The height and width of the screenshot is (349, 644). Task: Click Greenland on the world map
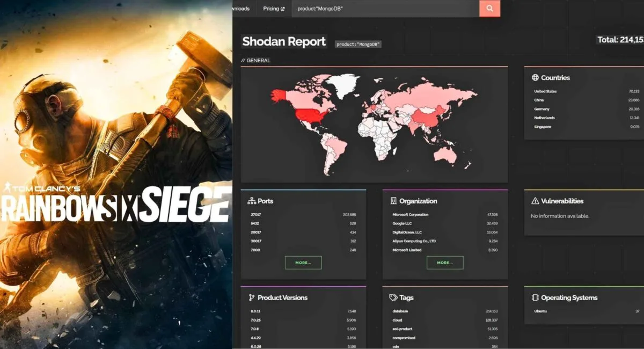coord(343,85)
